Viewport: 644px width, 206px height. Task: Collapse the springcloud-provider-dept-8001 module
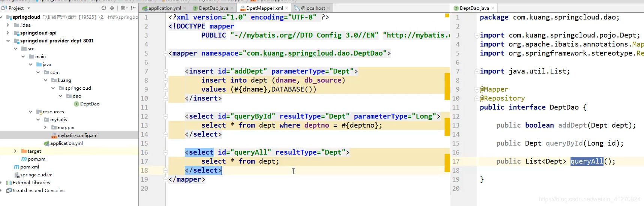point(8,41)
